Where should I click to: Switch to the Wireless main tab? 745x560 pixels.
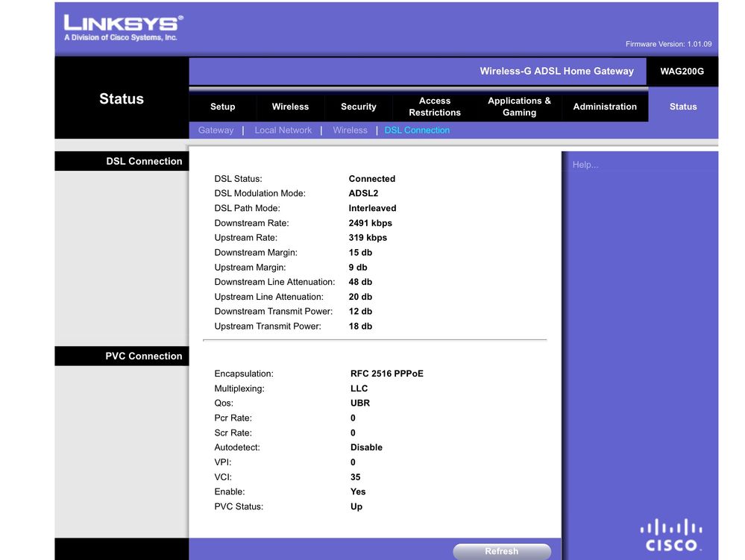click(290, 107)
